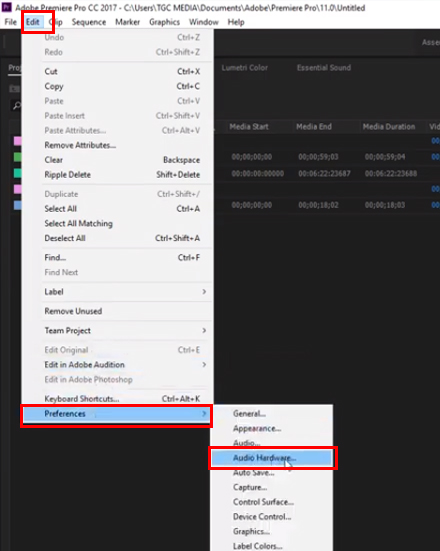Screen dimensions: 440x551
Task: Click media duration value 00;00;18;03
Action: [x=385, y=205]
